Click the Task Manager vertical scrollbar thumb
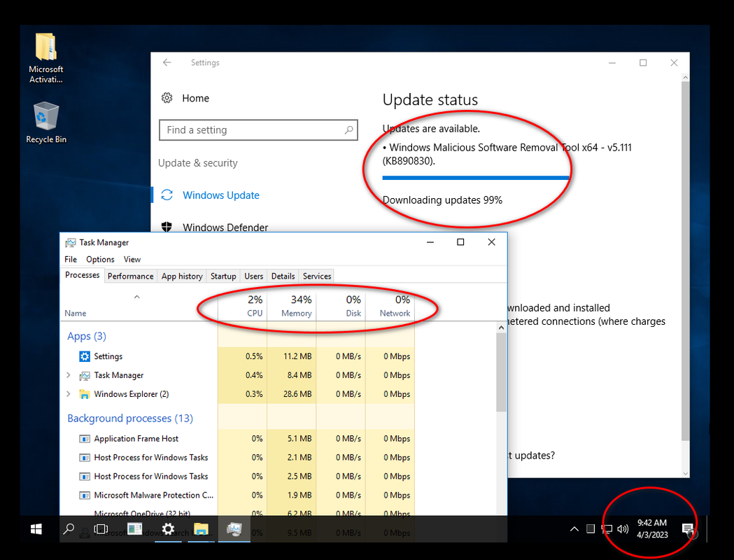The width and height of the screenshot is (734, 560). [x=501, y=372]
